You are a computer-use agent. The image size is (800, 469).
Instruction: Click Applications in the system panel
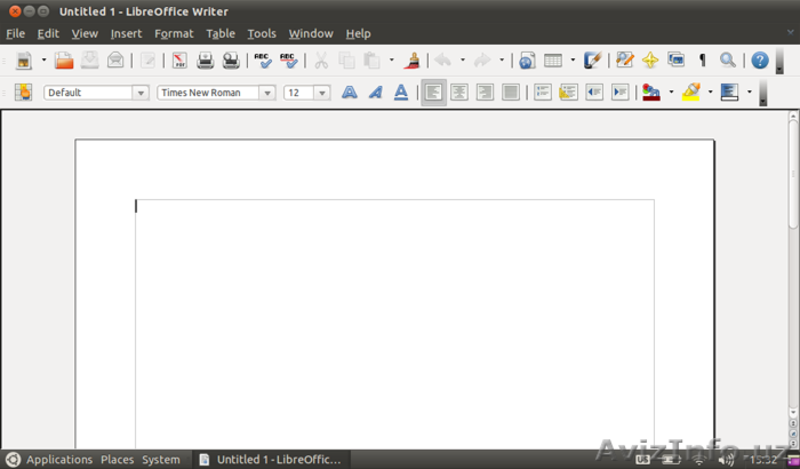click(x=59, y=460)
